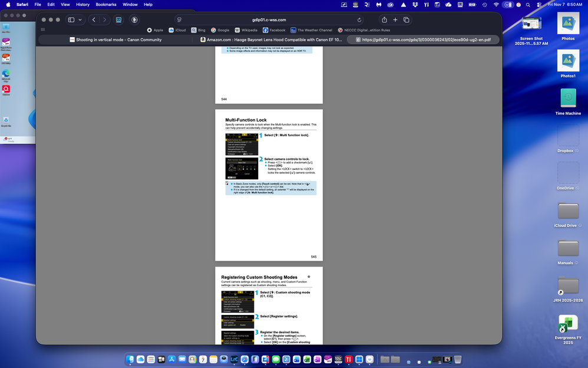
Task: Open Finder from the Dock
Action: click(130, 359)
